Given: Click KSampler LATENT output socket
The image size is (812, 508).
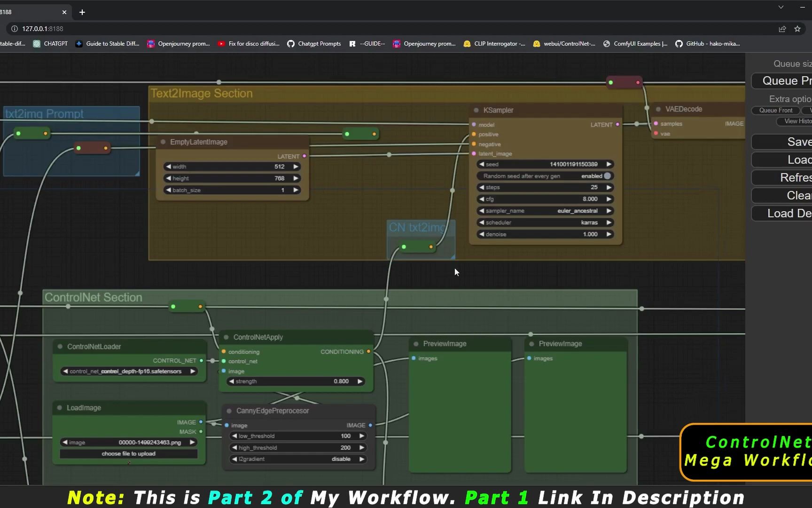Looking at the screenshot, I should 617,125.
